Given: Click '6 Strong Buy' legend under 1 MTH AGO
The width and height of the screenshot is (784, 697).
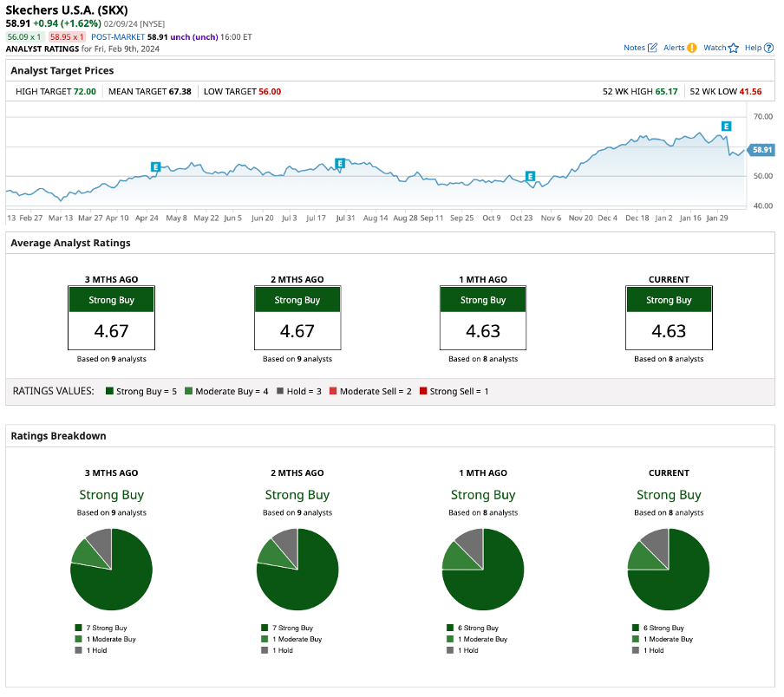Looking at the screenshot, I should tap(473, 628).
